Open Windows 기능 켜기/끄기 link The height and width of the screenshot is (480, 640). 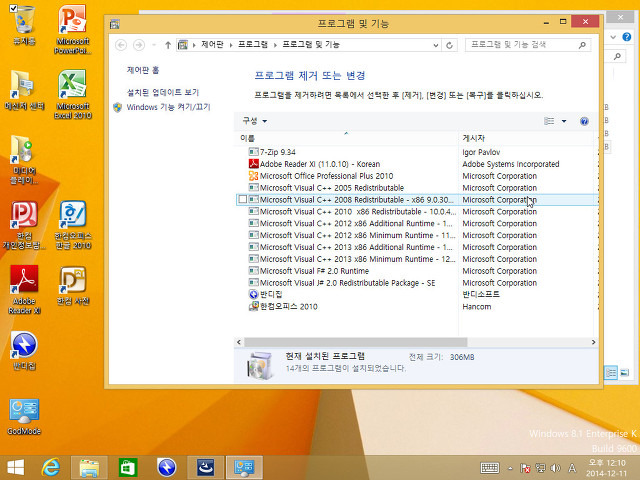[168, 107]
